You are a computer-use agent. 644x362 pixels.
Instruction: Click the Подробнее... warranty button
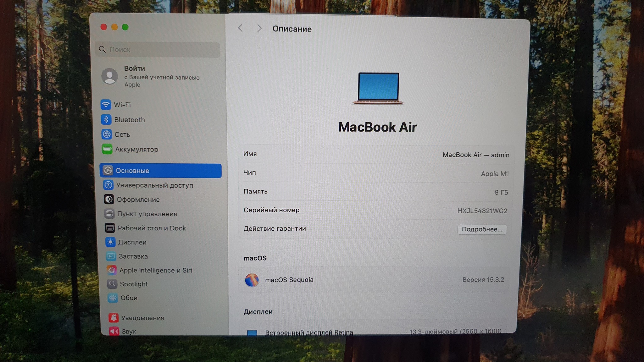click(482, 229)
